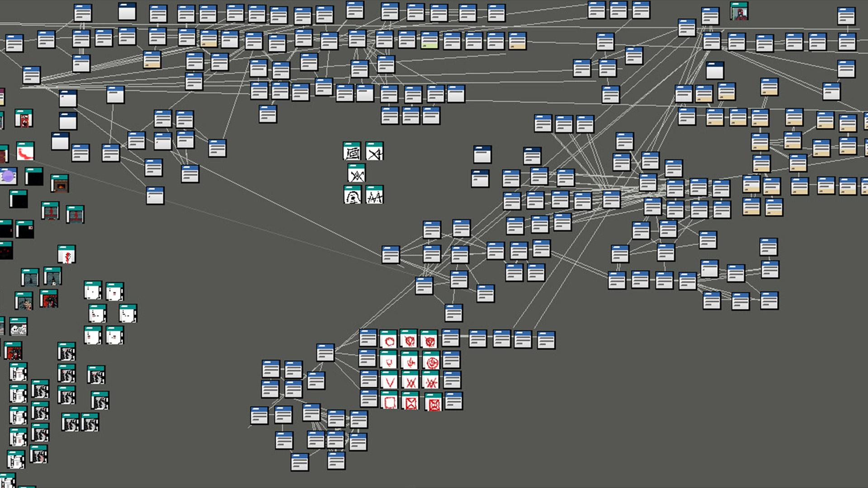Open the black thumbnail with small pink square

25,230
